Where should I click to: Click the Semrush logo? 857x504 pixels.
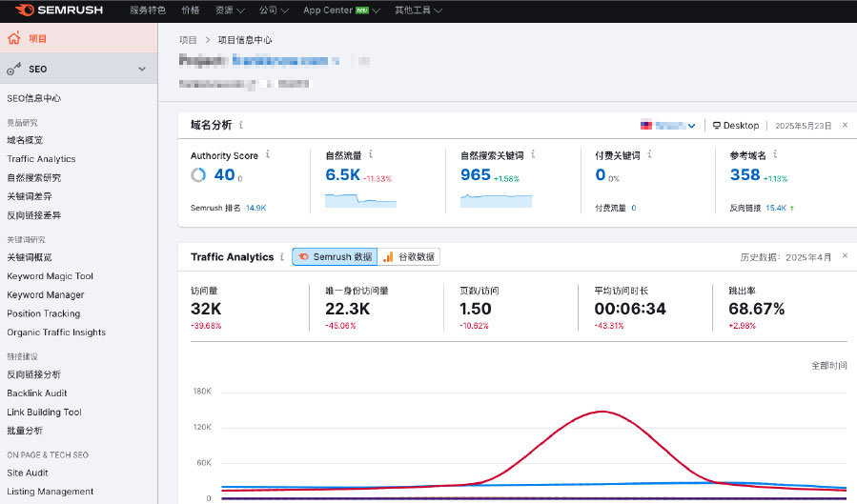pyautogui.click(x=59, y=10)
